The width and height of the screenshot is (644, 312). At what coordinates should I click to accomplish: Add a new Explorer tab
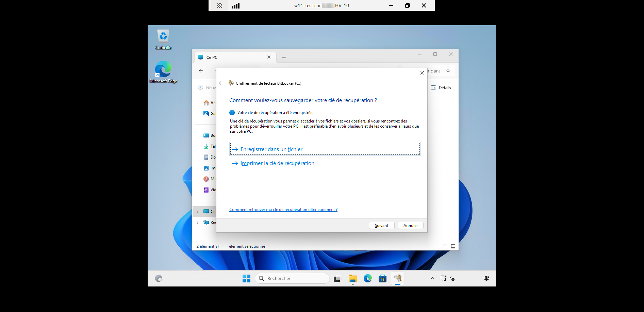[x=284, y=58]
